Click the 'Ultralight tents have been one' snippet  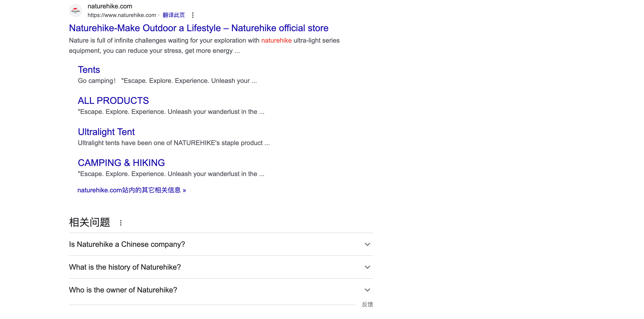174,143
